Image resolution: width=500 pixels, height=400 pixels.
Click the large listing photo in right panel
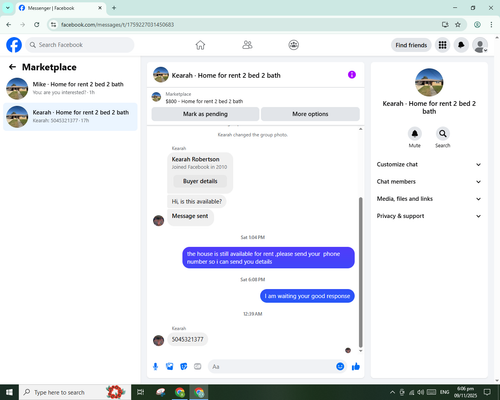429,82
